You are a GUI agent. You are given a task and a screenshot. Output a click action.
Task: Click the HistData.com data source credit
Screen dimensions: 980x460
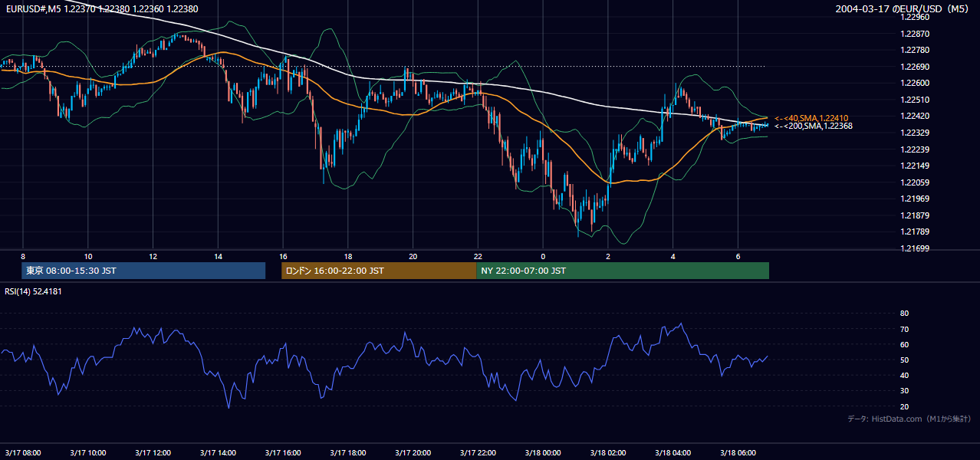[909, 419]
